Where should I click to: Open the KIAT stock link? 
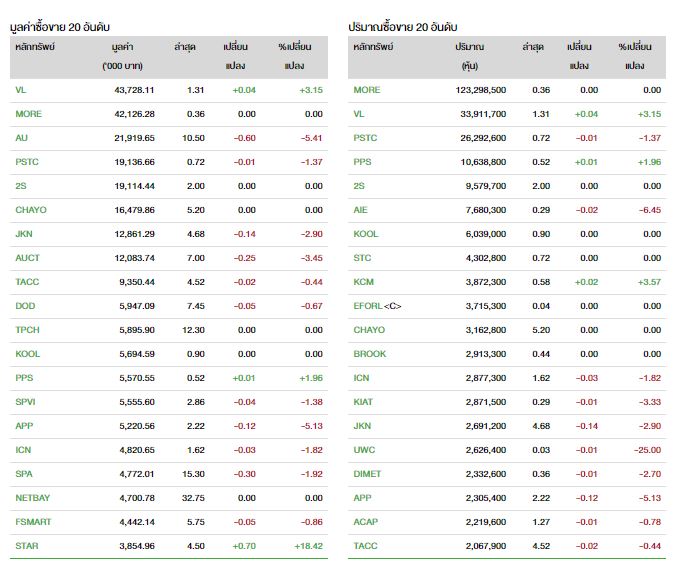click(364, 402)
